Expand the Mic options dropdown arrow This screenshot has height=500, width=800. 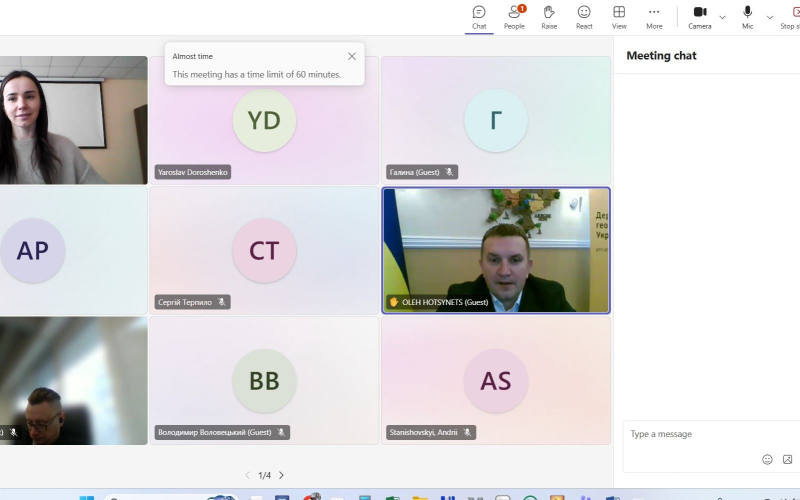769,17
